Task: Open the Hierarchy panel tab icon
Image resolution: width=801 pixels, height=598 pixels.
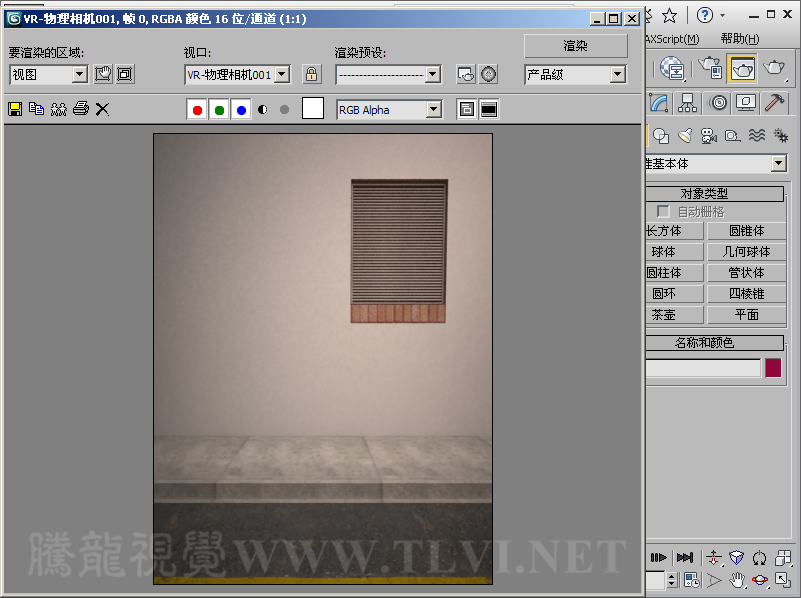Action: click(x=688, y=103)
